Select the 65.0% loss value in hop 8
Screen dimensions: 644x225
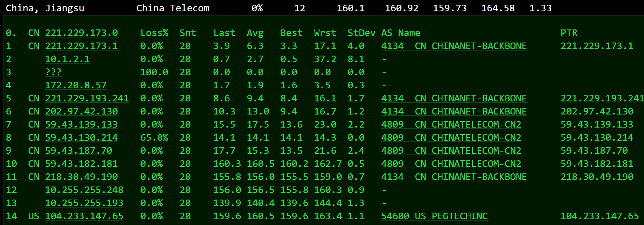tap(154, 138)
